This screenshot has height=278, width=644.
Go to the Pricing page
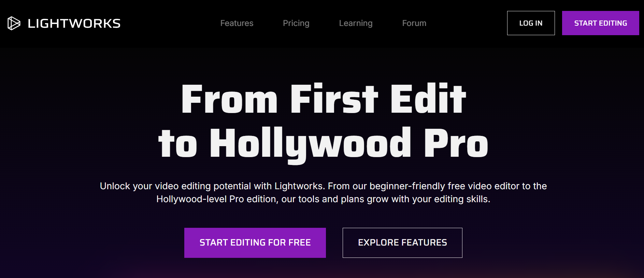coord(296,23)
